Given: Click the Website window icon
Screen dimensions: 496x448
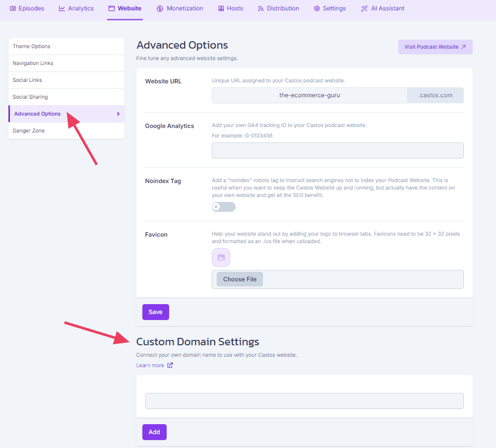Looking at the screenshot, I should [111, 8].
